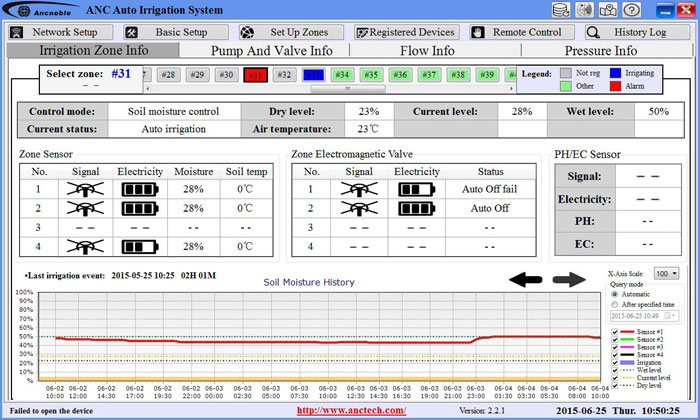Open Registered Devices
The image size is (700, 420).
click(407, 32)
